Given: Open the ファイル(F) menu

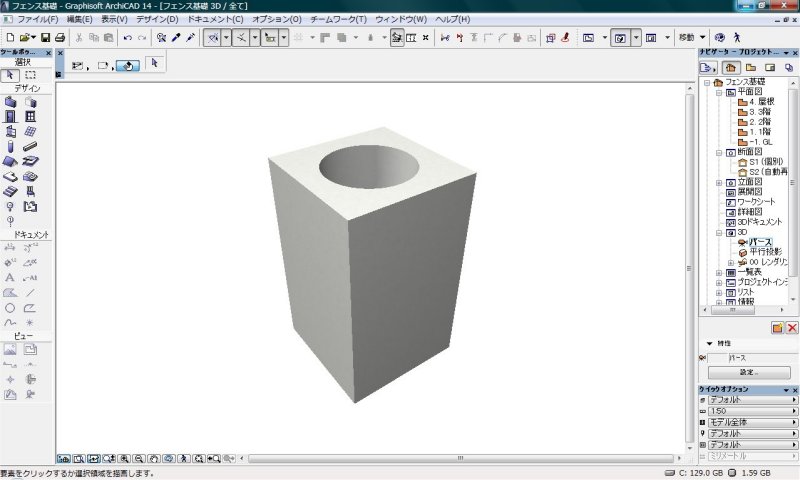Looking at the screenshot, I should coord(38,19).
